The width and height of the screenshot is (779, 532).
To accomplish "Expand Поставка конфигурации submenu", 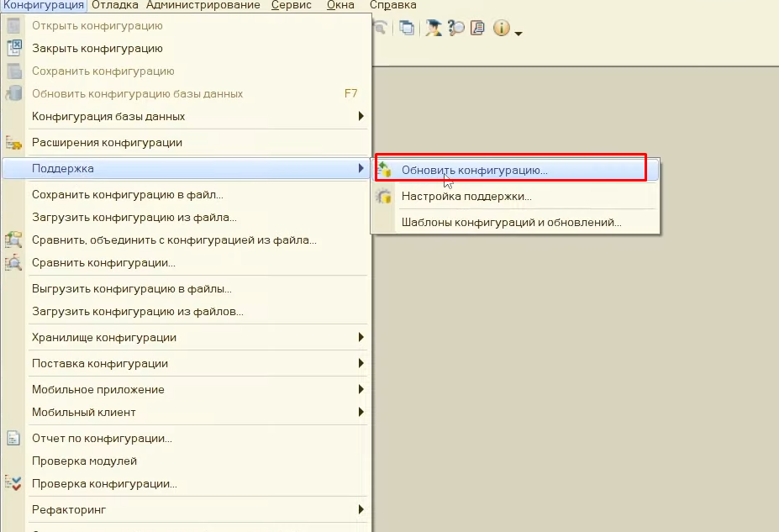I will (187, 364).
